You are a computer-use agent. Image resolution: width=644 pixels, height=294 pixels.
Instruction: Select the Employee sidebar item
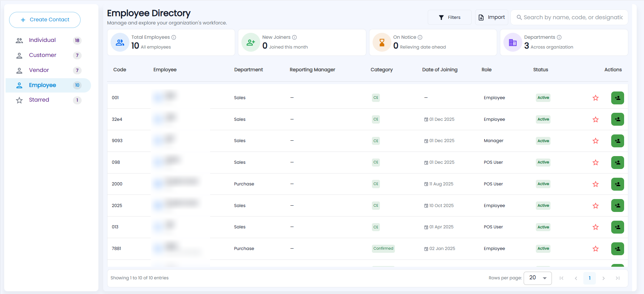48,86
